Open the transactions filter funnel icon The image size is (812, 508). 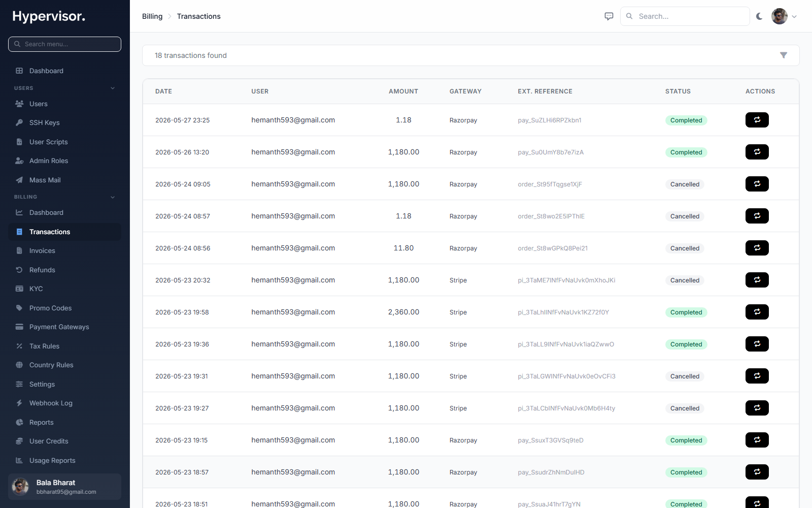(x=784, y=55)
